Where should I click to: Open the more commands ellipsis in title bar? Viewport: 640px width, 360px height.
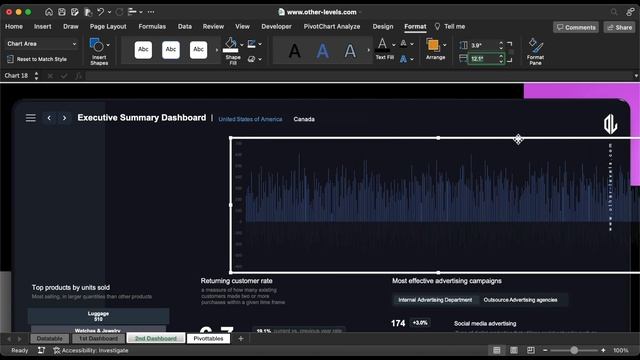151,12
